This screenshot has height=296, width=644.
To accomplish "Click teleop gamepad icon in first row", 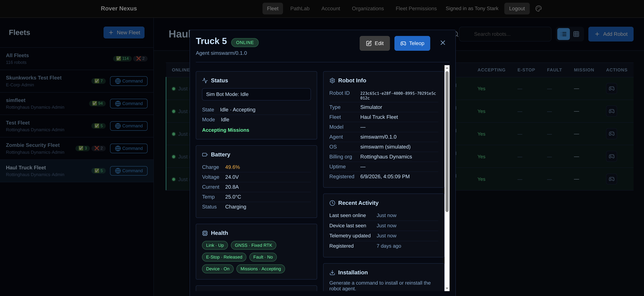I will coord(612,89).
